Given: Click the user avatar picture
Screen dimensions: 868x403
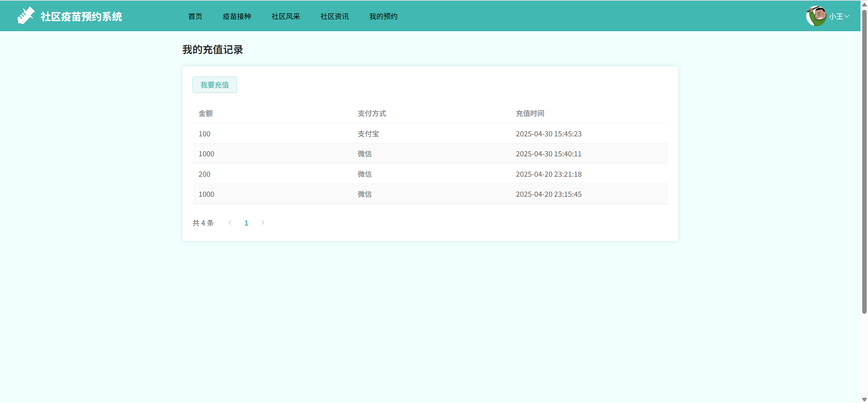Looking at the screenshot, I should pyautogui.click(x=816, y=16).
